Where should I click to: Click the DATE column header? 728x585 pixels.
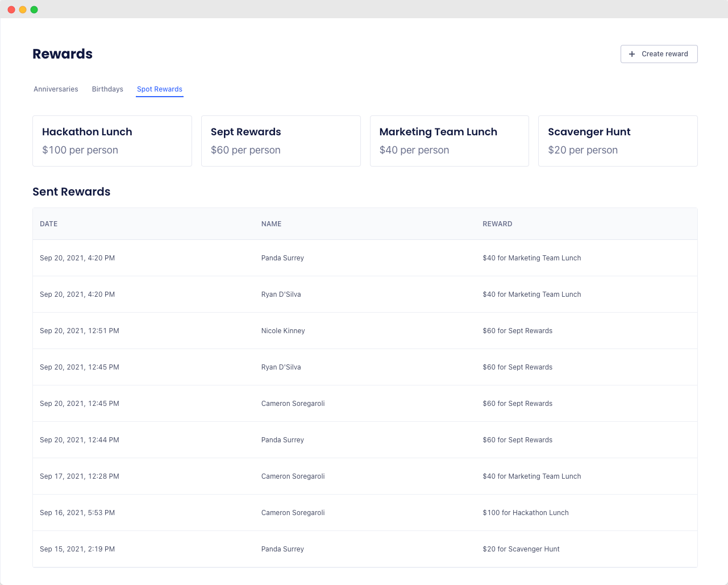click(49, 224)
